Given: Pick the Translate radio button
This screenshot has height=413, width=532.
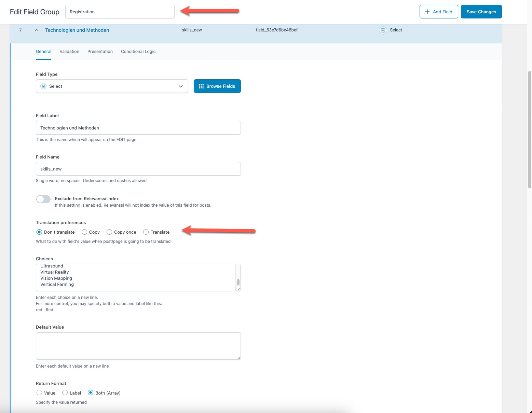Looking at the screenshot, I should pyautogui.click(x=146, y=232).
